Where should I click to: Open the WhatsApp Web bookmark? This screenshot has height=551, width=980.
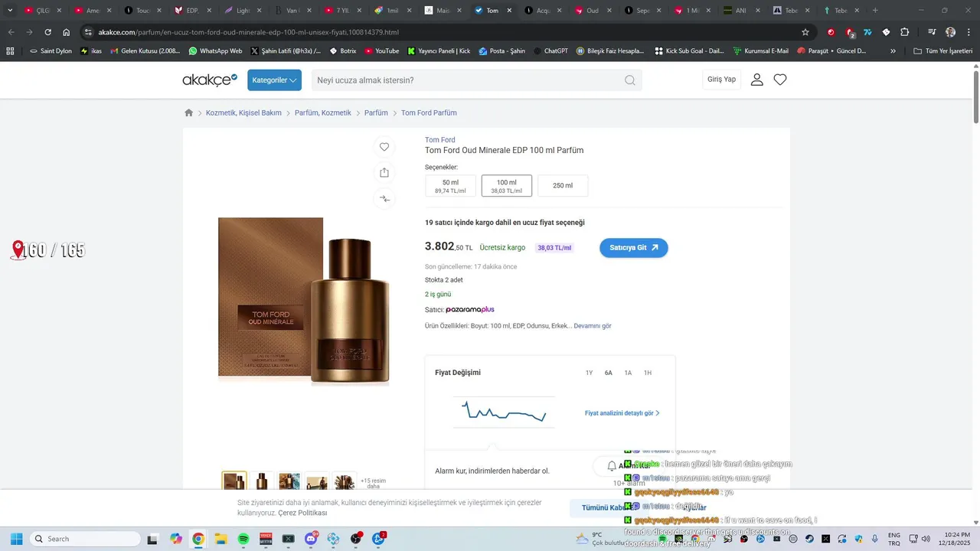pyautogui.click(x=215, y=51)
